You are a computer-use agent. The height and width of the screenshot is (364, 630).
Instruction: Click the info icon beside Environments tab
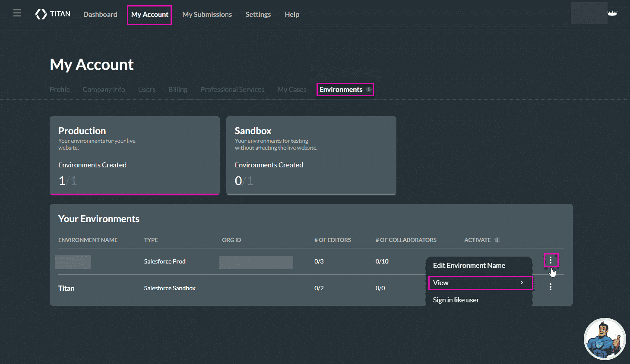point(369,90)
